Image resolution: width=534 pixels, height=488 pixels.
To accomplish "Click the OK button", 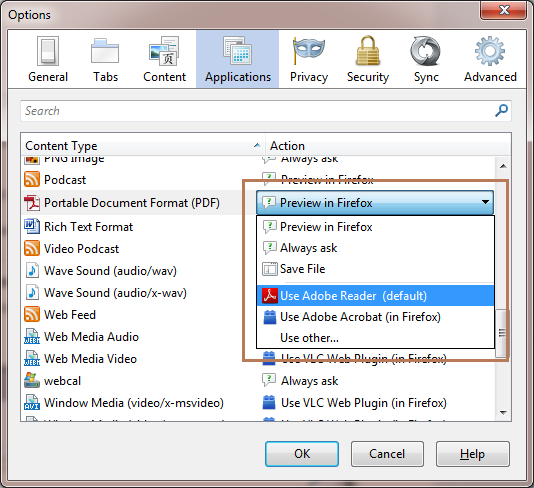I will click(302, 454).
